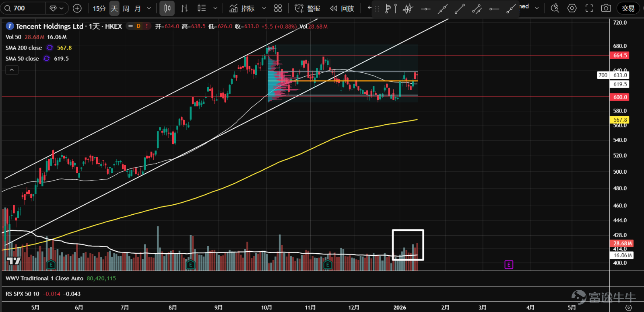Image resolution: width=644 pixels, height=312 pixels.
Task: Select the candlestick measure drawing tool
Action: click(408, 8)
